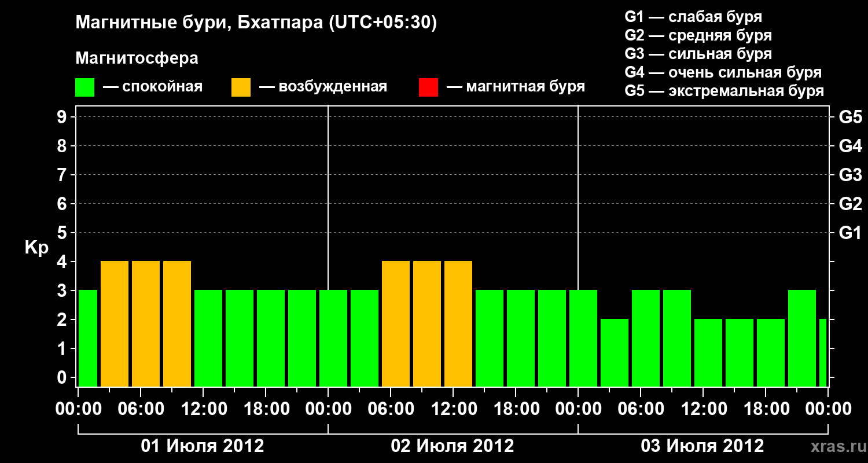Click the '— спокойная' legend label
This screenshot has width=868, height=463.
(153, 87)
